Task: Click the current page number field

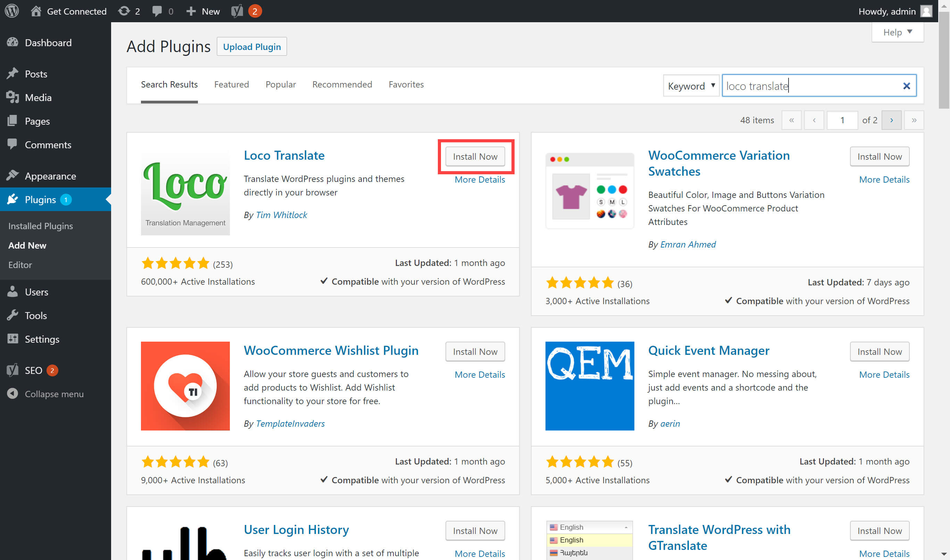Action: (842, 120)
